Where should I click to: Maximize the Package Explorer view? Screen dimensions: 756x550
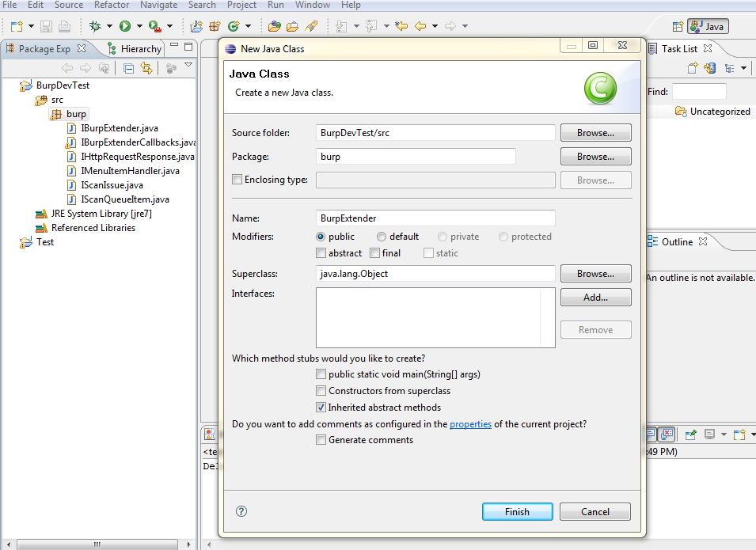(x=188, y=47)
